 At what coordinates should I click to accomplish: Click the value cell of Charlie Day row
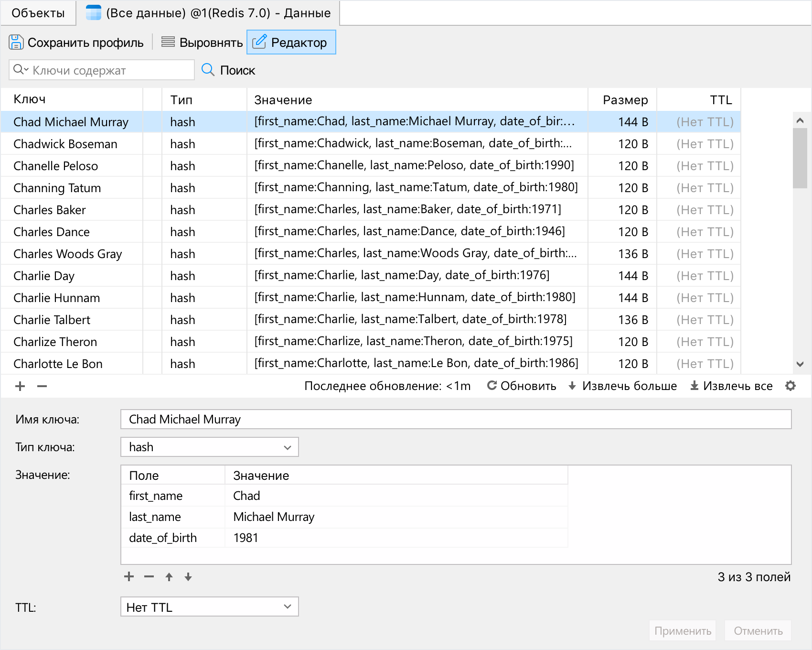[417, 276]
